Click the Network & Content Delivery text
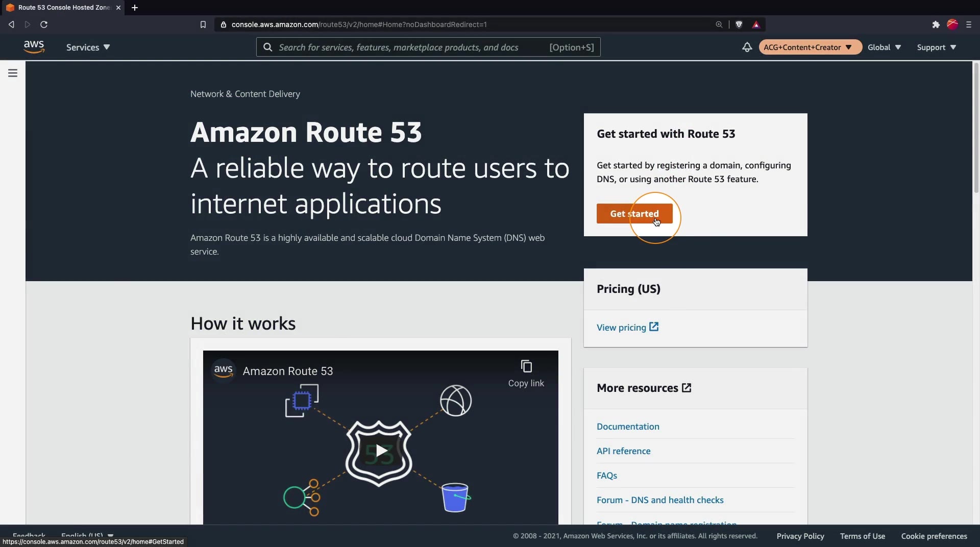This screenshot has width=980, height=547. [245, 94]
